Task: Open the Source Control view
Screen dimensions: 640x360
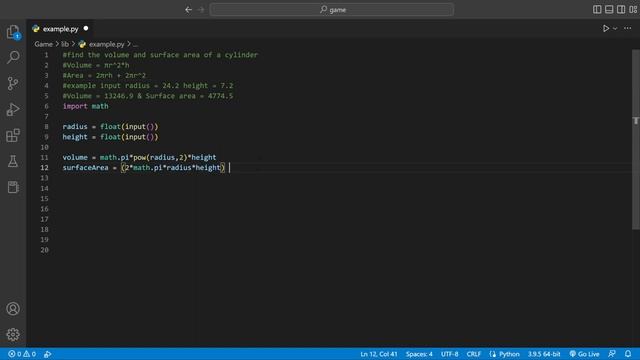Action: point(13,83)
